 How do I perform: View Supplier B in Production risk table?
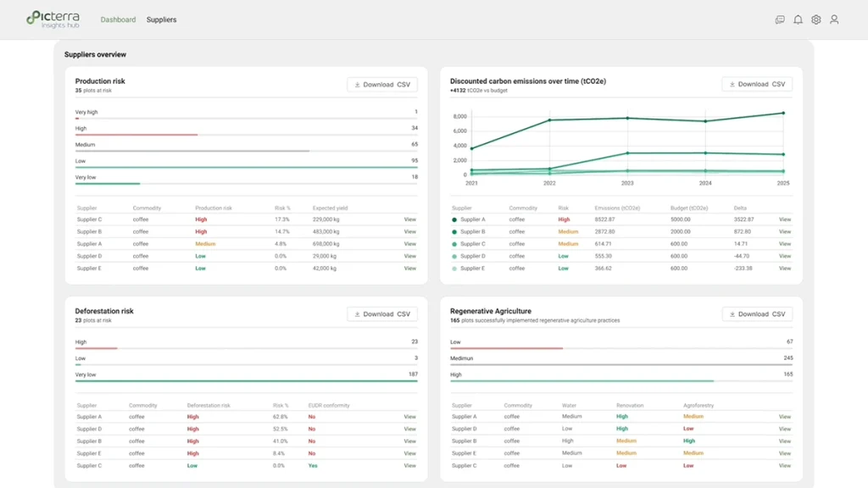[409, 232]
